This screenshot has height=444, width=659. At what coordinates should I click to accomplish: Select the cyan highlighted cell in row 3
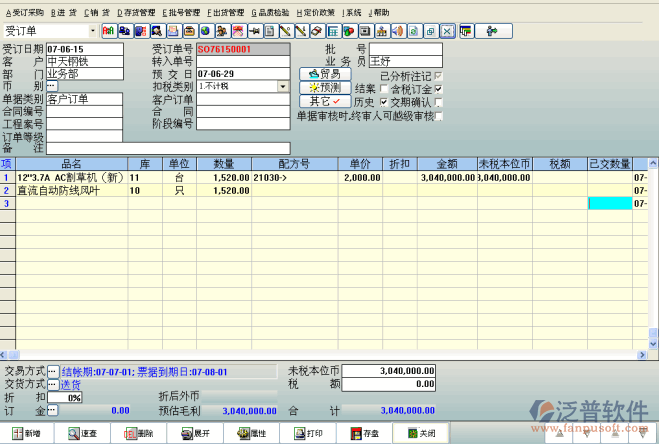tap(609, 203)
